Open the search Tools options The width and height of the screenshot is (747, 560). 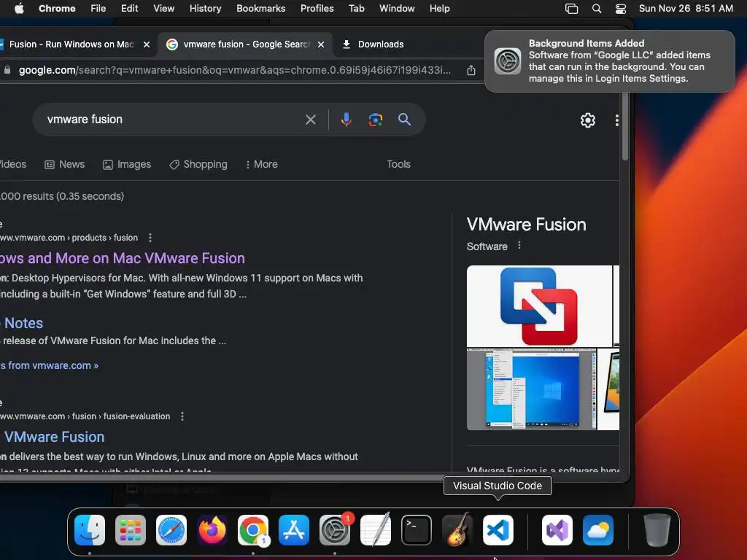tap(399, 164)
